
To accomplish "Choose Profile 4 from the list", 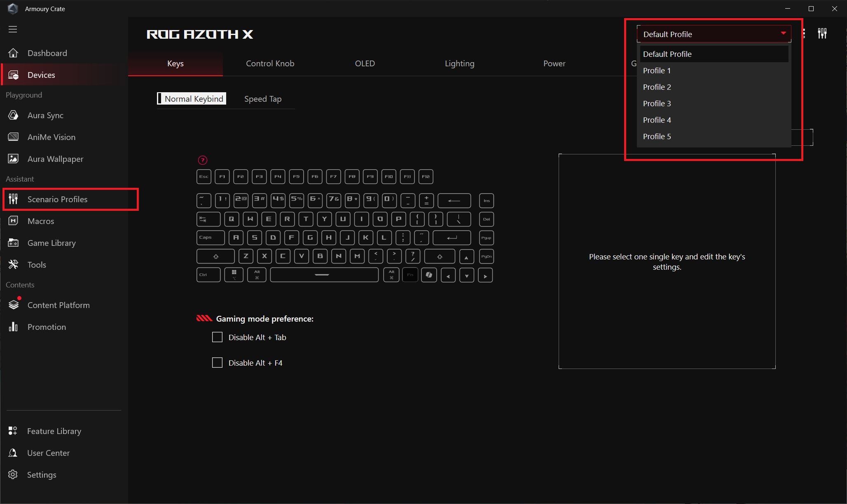I will coord(714,120).
